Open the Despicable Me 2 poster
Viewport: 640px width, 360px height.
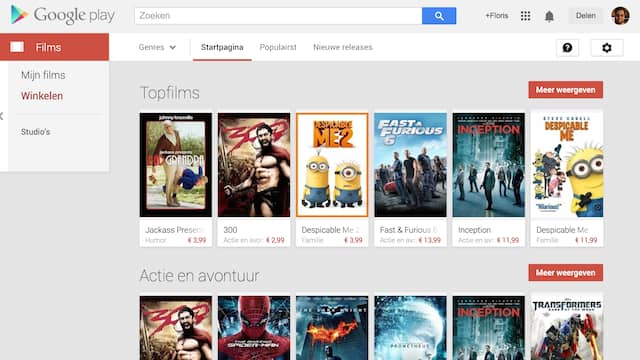coord(332,165)
